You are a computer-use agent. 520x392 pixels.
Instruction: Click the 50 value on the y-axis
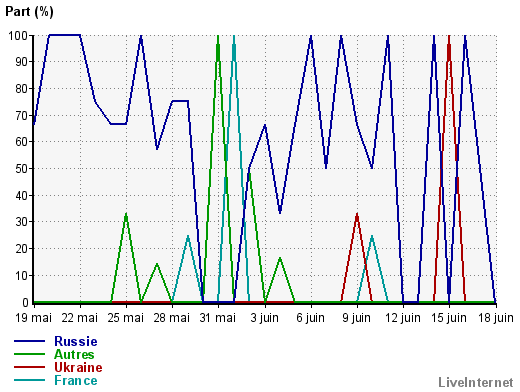point(21,169)
